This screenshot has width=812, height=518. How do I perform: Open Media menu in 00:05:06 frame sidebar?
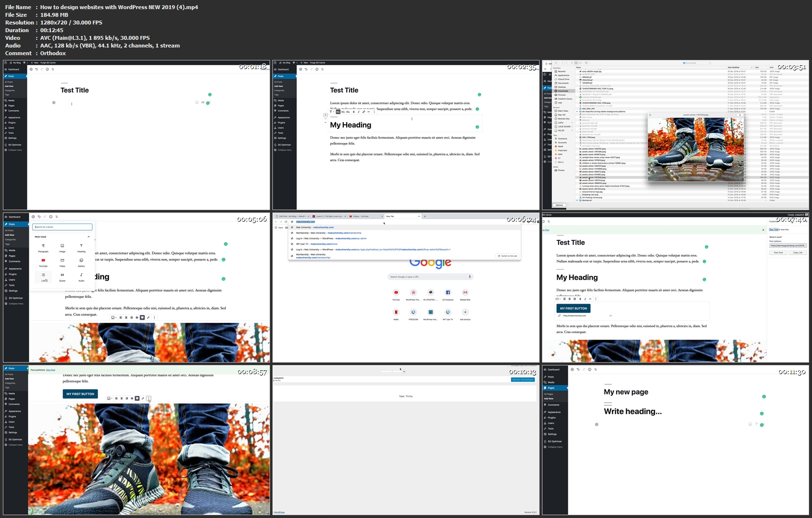coord(12,250)
